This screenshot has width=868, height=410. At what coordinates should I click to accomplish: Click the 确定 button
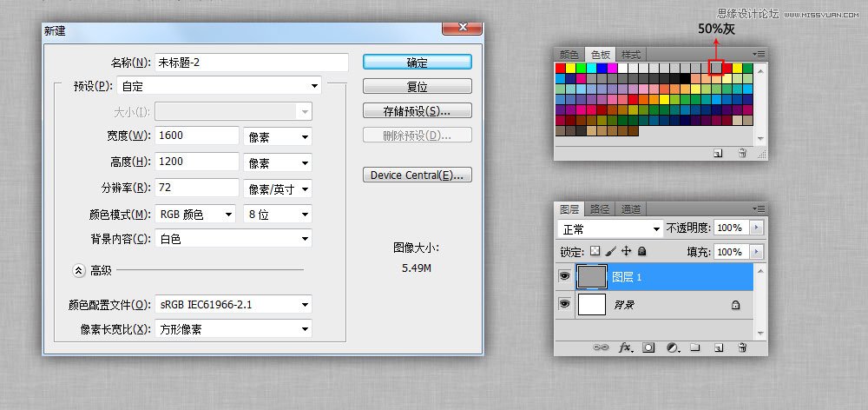point(418,62)
